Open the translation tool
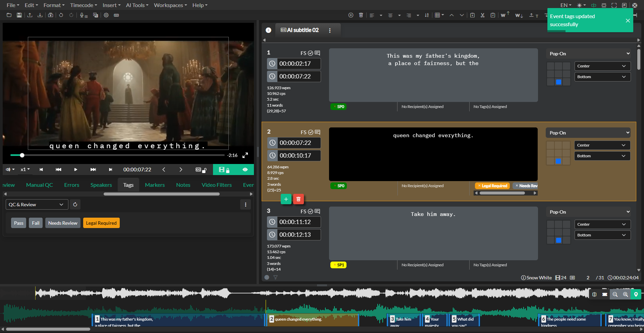The height and width of the screenshot is (333, 644). point(96,15)
